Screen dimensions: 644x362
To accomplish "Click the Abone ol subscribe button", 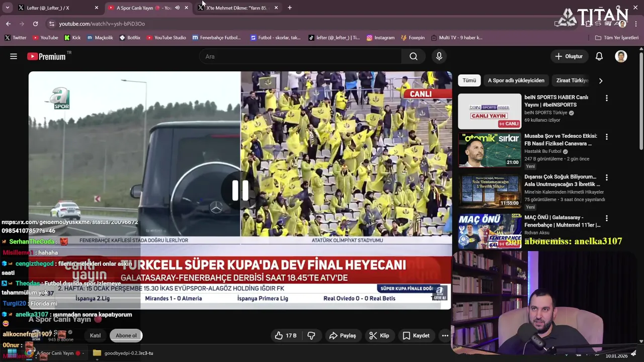I will coord(126,335).
